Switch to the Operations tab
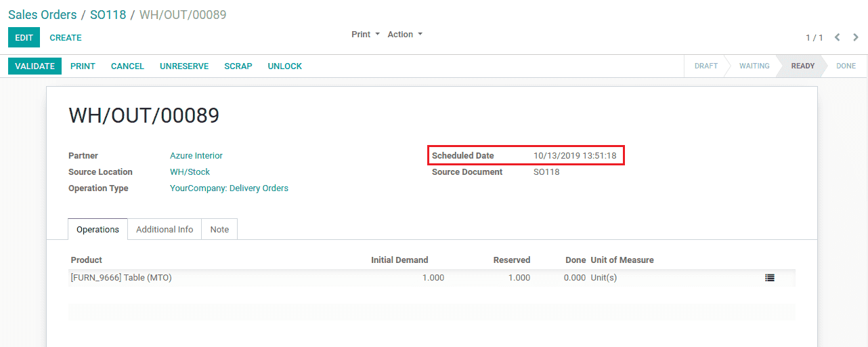 97,229
